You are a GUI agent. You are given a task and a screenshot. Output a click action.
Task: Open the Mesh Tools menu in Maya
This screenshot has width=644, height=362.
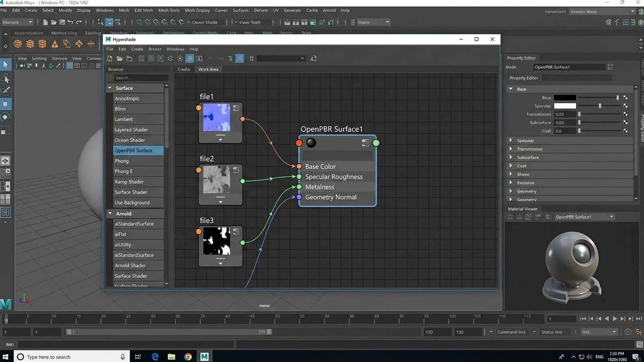169,10
